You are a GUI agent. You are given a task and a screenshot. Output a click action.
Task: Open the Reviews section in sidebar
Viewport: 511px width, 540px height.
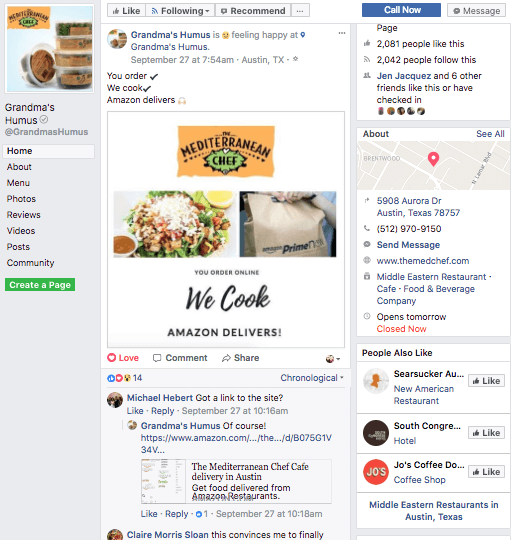pyautogui.click(x=23, y=215)
